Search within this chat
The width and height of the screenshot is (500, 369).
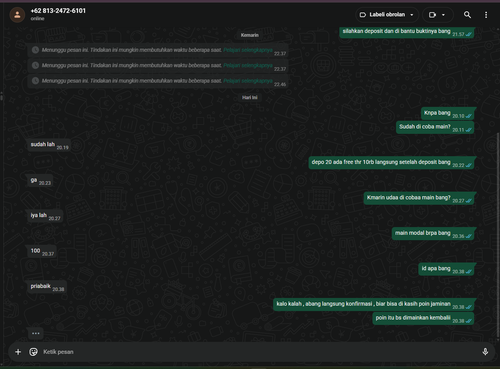tap(467, 15)
